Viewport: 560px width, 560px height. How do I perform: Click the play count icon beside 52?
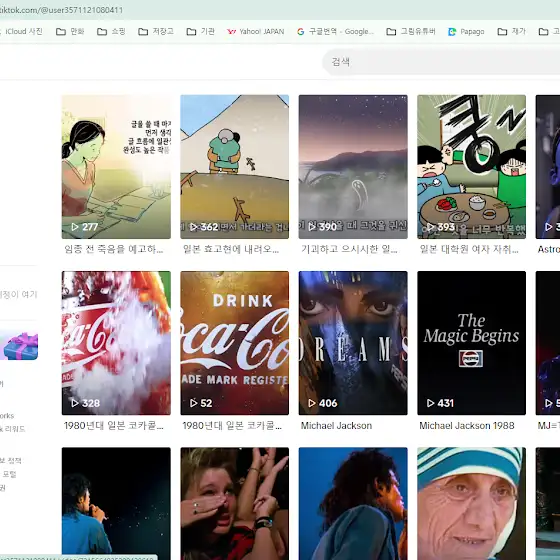[193, 403]
